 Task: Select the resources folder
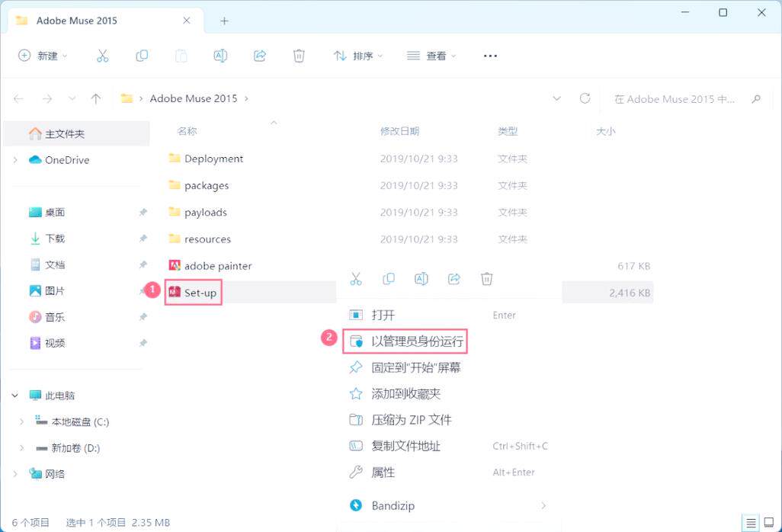(200, 239)
